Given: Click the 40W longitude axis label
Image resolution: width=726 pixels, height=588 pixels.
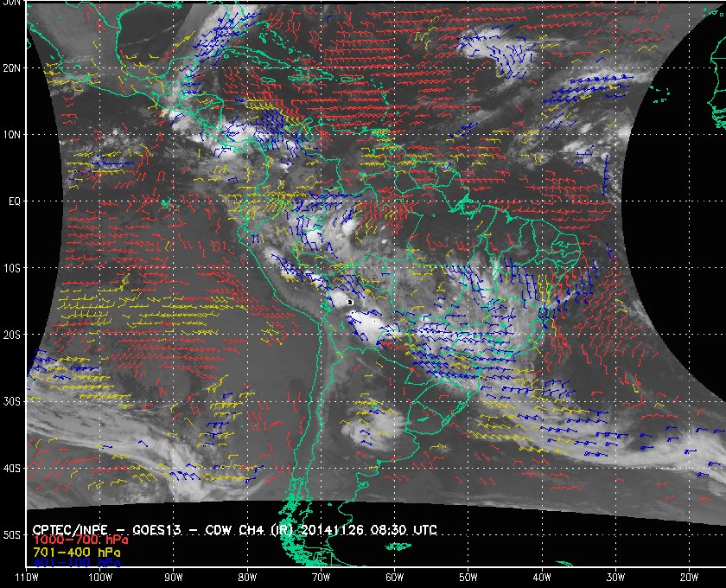Looking at the screenshot, I should [542, 578].
